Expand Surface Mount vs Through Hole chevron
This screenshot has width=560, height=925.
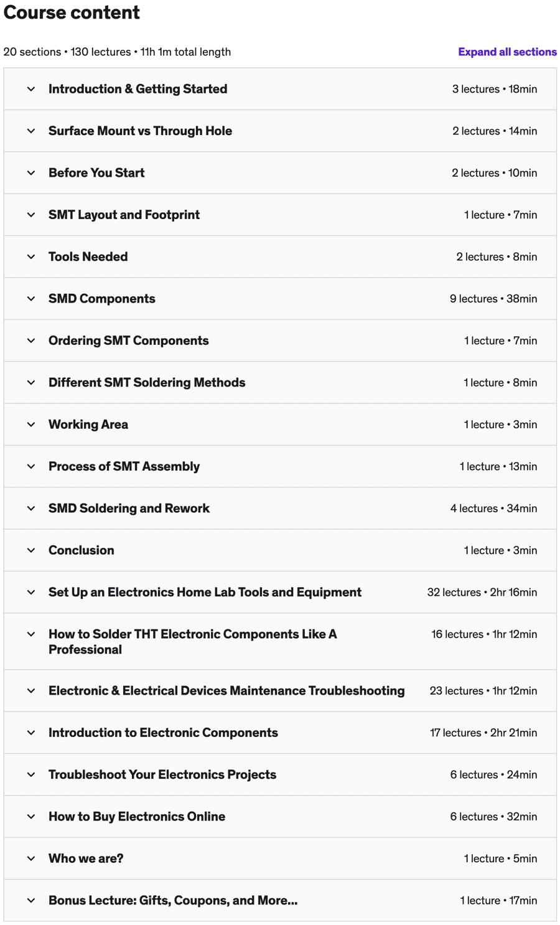[x=31, y=131]
